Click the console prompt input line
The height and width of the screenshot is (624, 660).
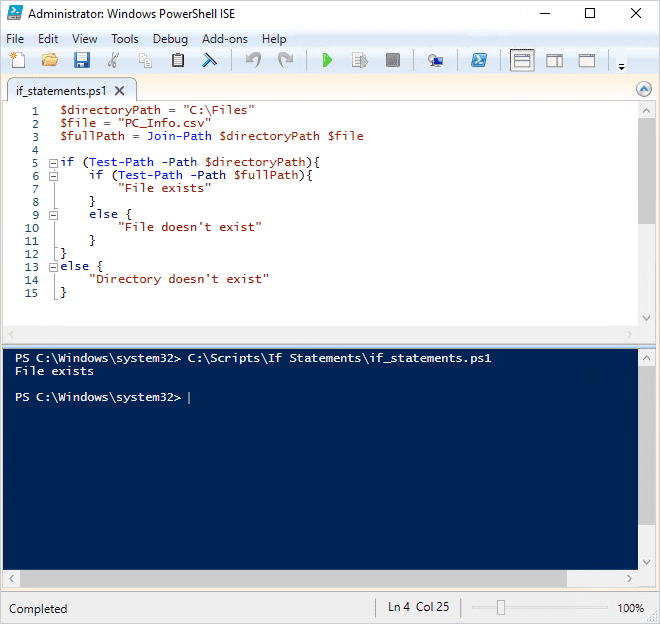click(320, 397)
